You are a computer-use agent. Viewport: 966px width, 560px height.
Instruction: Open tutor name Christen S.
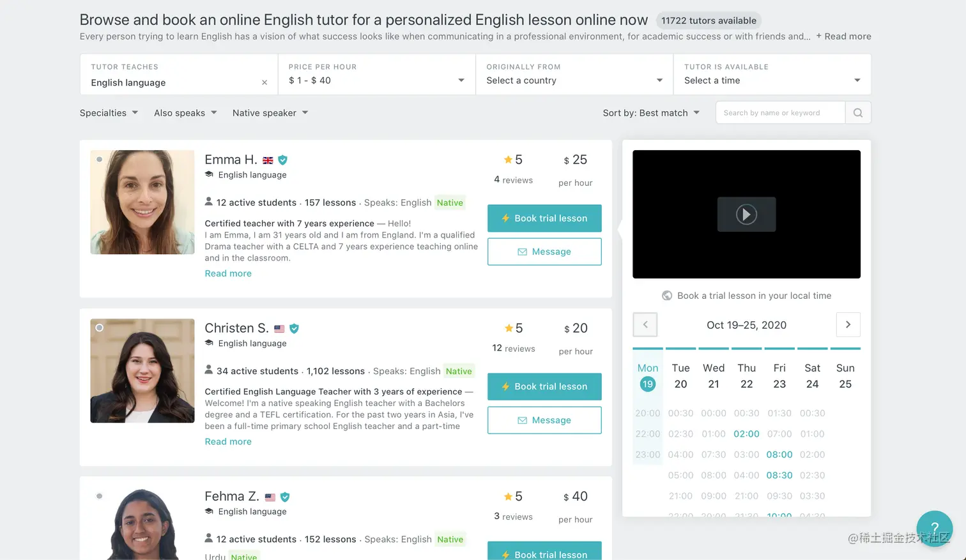click(x=236, y=328)
